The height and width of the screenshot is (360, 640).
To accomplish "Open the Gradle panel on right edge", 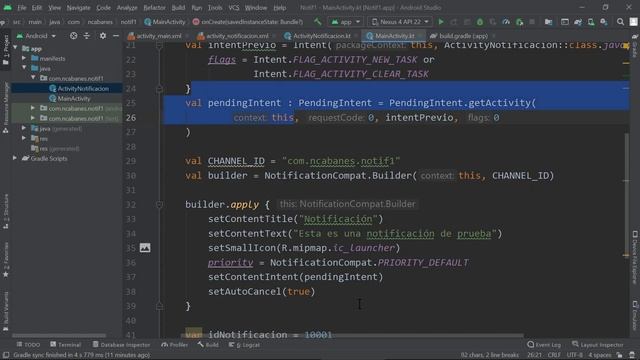I will (635, 46).
